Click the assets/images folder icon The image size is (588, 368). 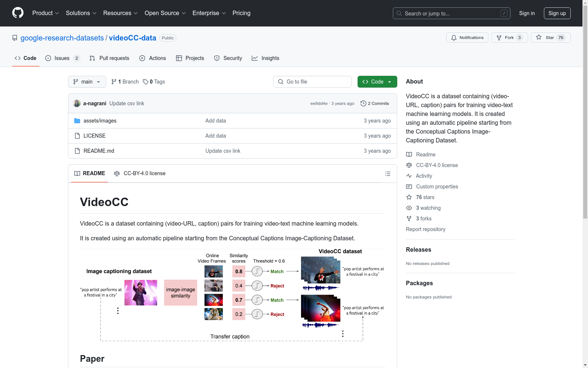[77, 121]
